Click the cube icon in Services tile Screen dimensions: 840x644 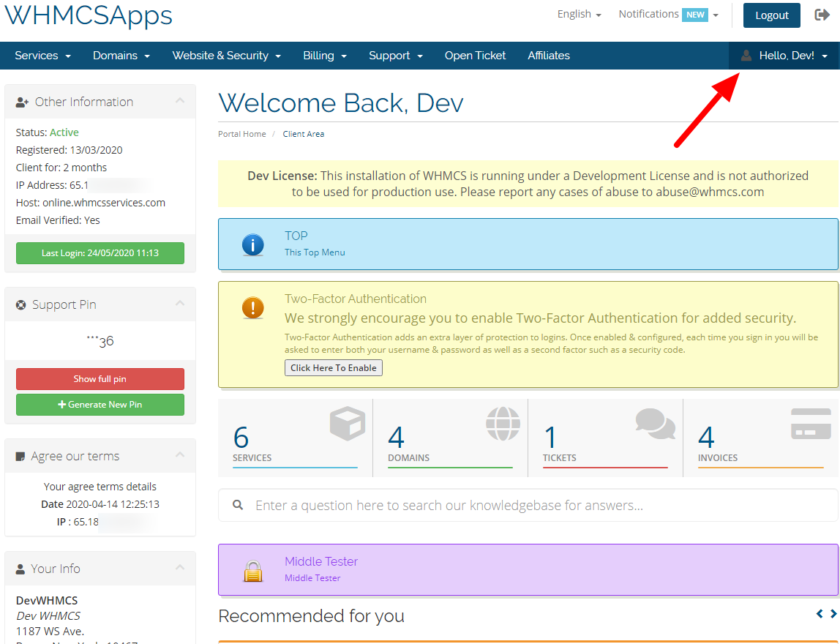pyautogui.click(x=348, y=423)
